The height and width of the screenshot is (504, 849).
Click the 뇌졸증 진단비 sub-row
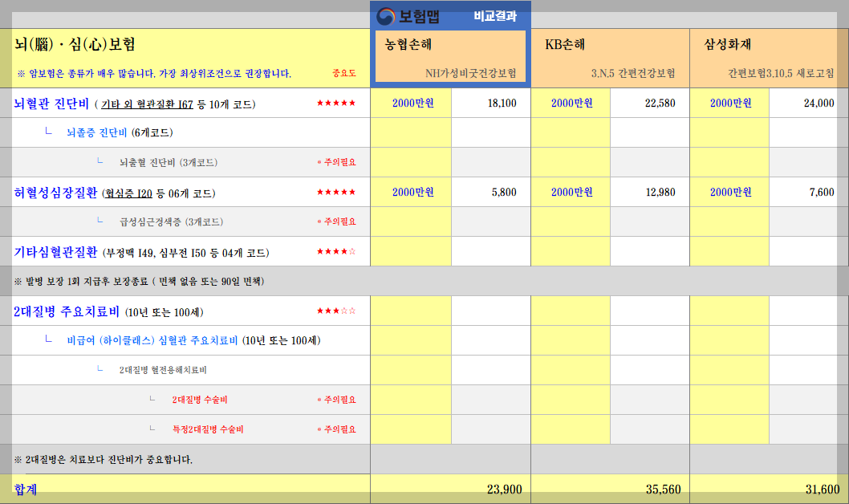(96, 132)
